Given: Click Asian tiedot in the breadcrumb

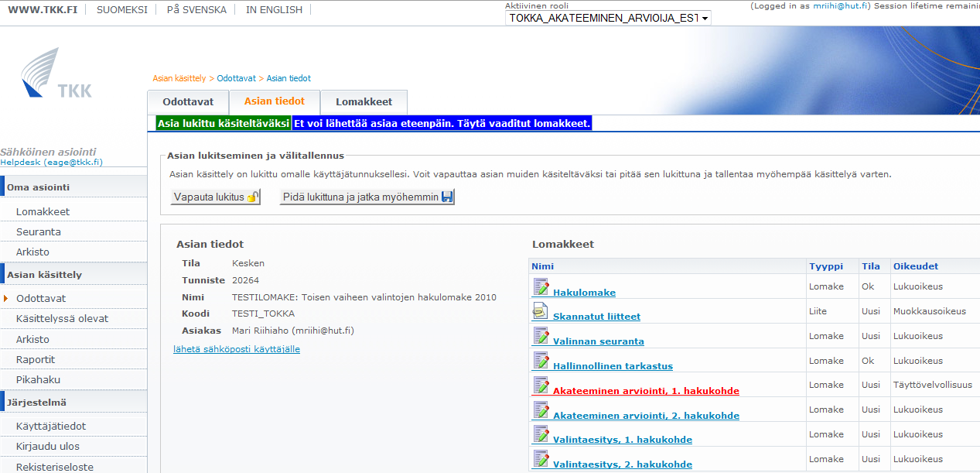Looking at the screenshot, I should click(289, 78).
